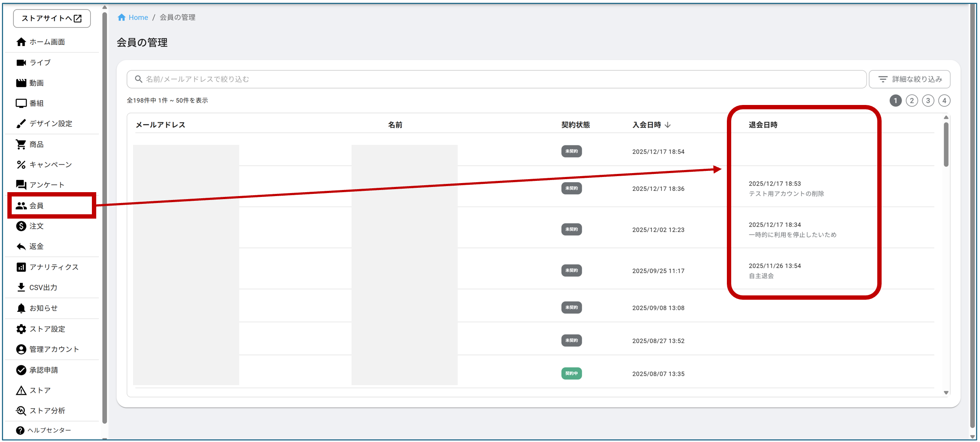Screen dimensions: 980x442
Task: Jump to page 4 of members list
Action: (x=944, y=101)
